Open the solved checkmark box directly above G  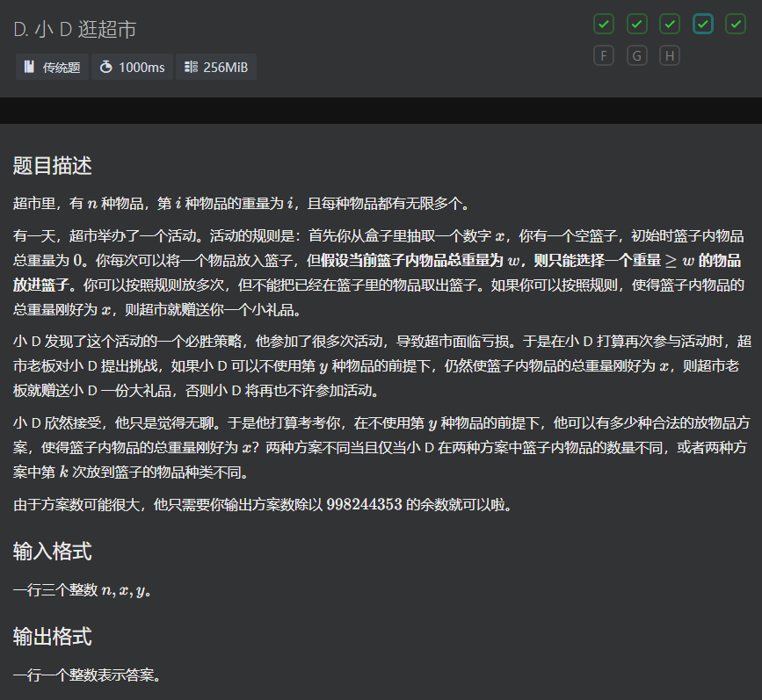point(636,24)
